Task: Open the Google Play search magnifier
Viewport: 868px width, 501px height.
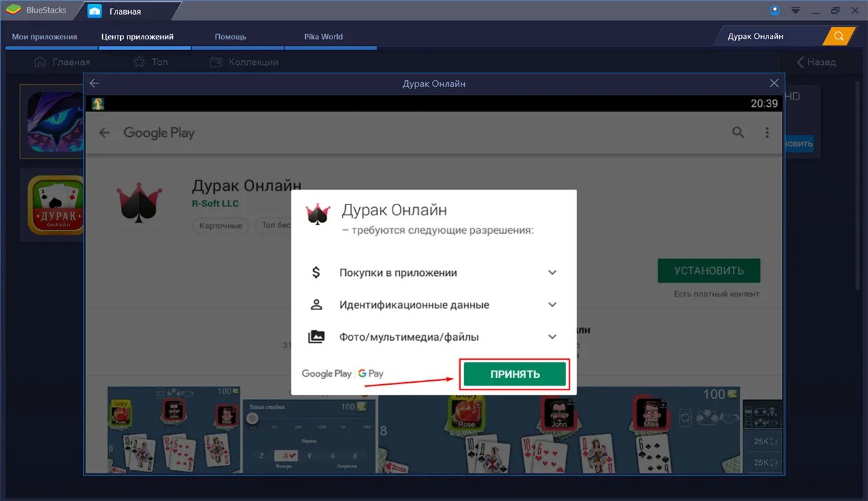Action: point(738,132)
